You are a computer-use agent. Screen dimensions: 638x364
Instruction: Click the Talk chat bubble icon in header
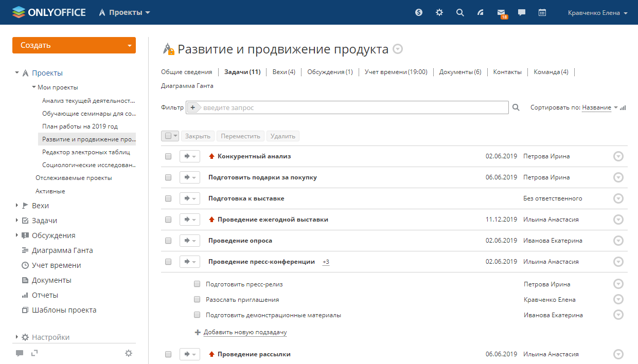coord(521,13)
